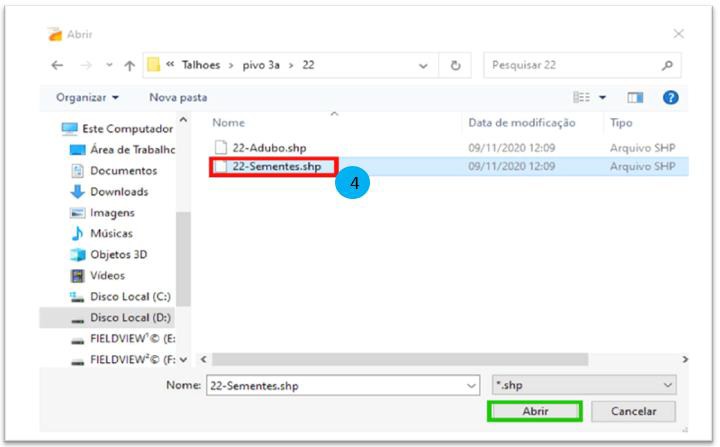The height and width of the screenshot is (447, 720).
Task: Click the up-one-level arrow icon
Action: (x=129, y=66)
